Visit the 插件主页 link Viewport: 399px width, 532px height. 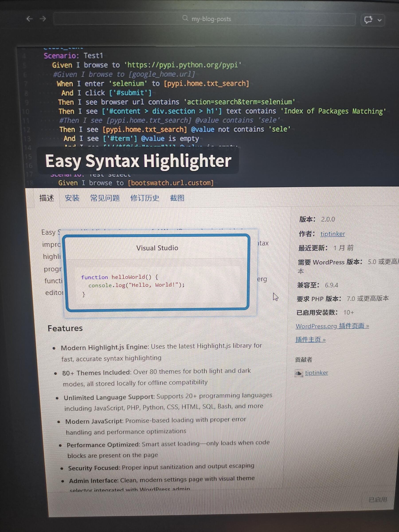[310, 340]
